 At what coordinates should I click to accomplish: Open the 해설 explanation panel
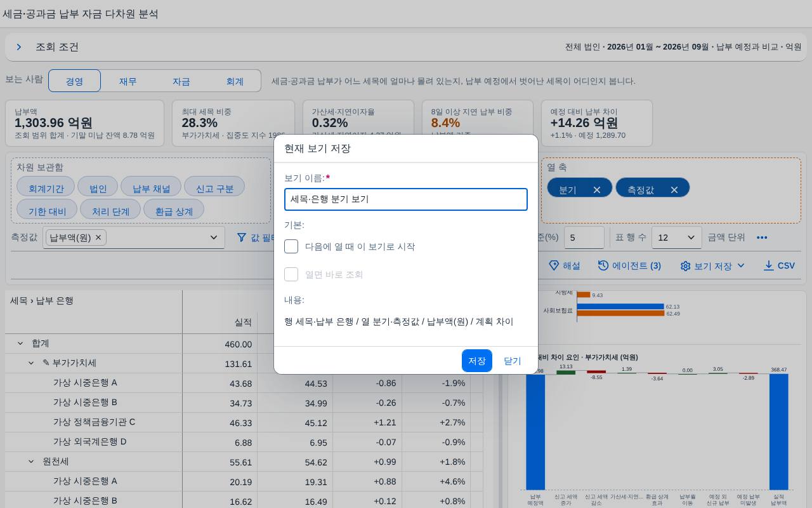pos(564,265)
